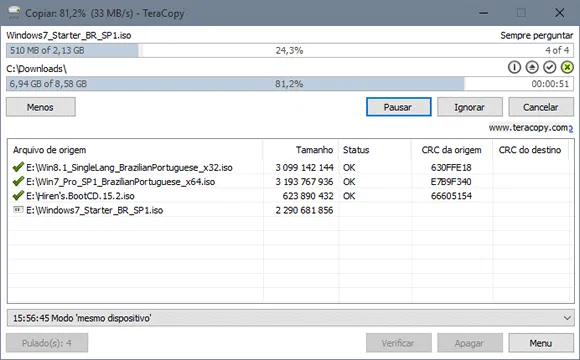The image size is (580, 360).
Task: Click size value 3 193 767 936
Action: [x=304, y=182]
